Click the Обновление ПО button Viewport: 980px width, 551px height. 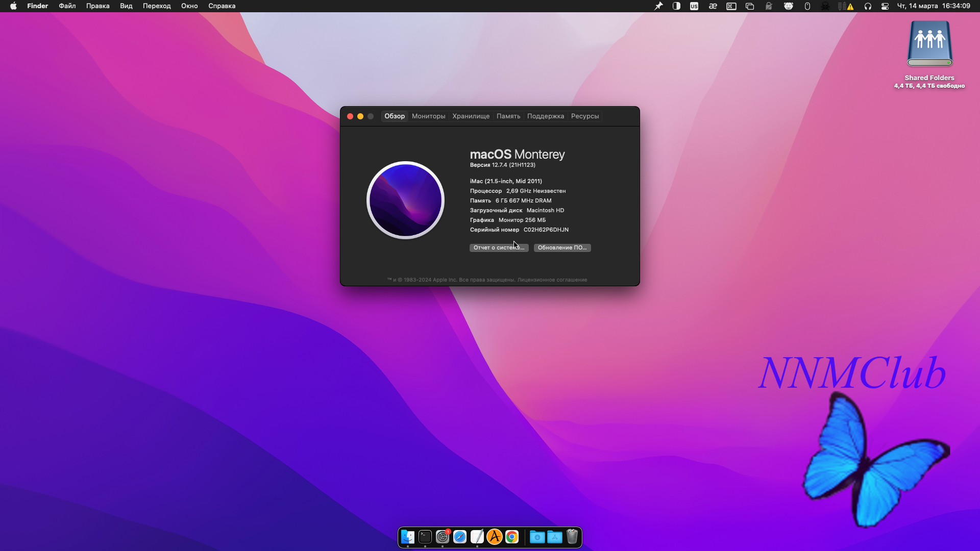pos(562,247)
